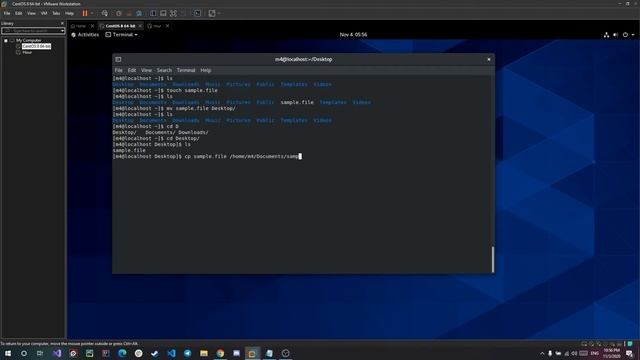Click the microphone tray icon

pyautogui.click(x=550, y=353)
